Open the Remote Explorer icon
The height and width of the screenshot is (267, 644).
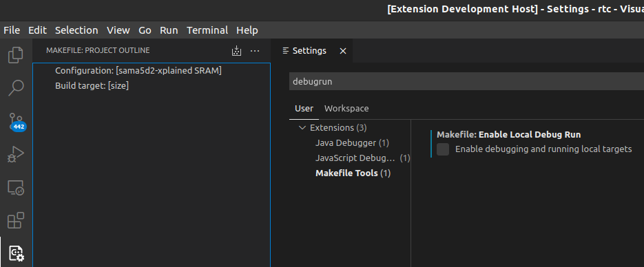point(16,187)
